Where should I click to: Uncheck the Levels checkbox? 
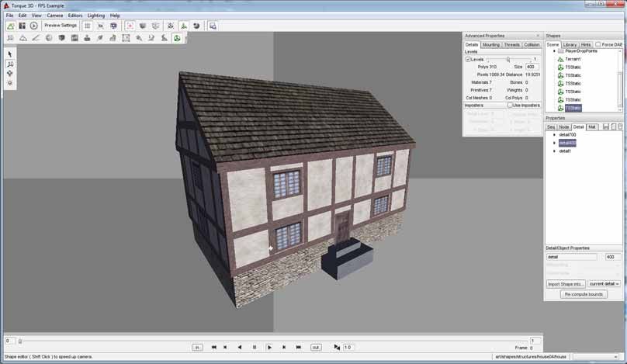coord(468,59)
